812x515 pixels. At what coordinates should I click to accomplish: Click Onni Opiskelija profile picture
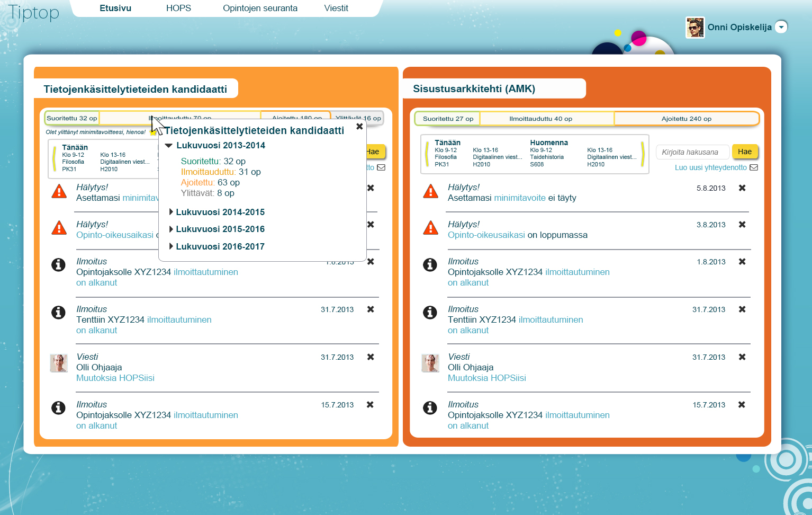tap(695, 28)
